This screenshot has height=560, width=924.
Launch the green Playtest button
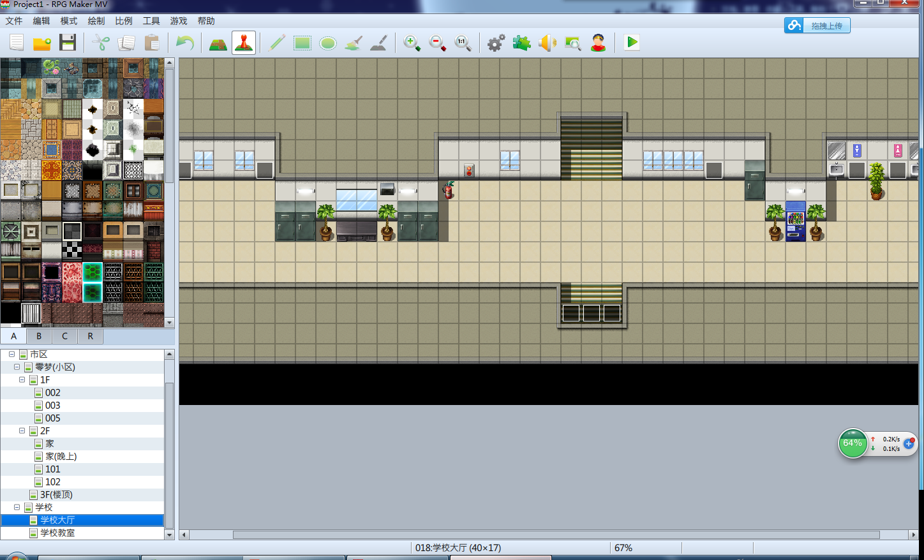click(632, 43)
